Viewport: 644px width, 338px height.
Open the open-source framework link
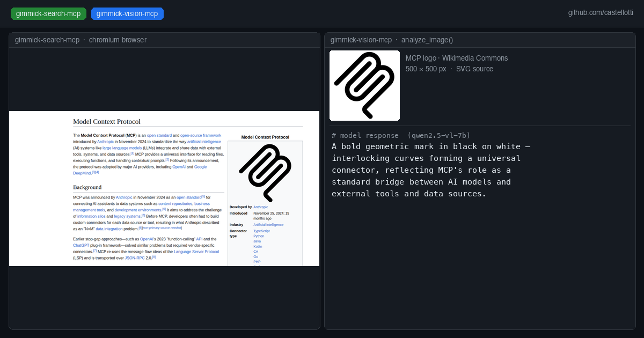[x=201, y=136]
